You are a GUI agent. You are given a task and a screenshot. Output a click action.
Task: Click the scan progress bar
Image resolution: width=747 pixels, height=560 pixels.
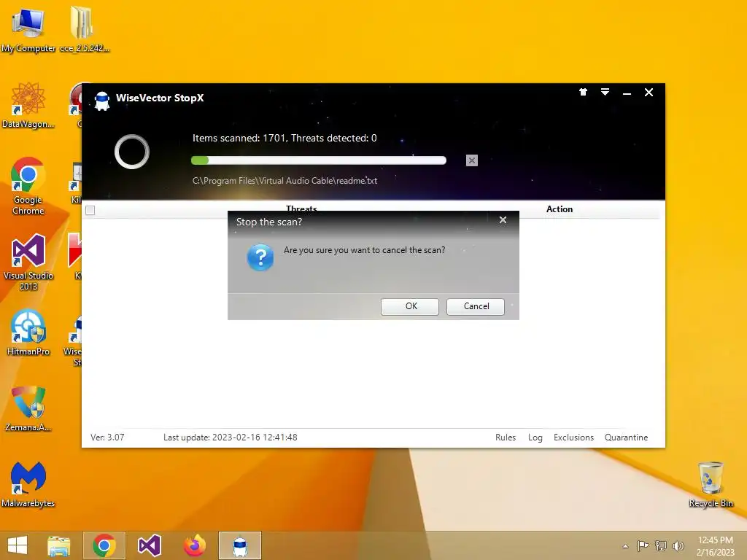coord(318,160)
